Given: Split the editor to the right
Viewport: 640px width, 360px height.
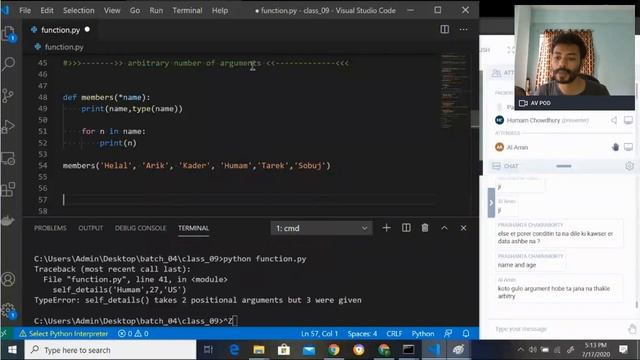Looking at the screenshot, I should pyautogui.click(x=444, y=29).
